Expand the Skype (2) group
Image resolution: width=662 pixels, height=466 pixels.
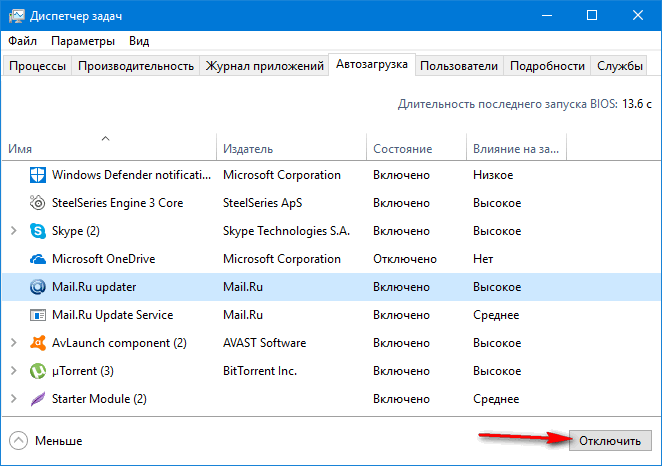click(x=14, y=231)
